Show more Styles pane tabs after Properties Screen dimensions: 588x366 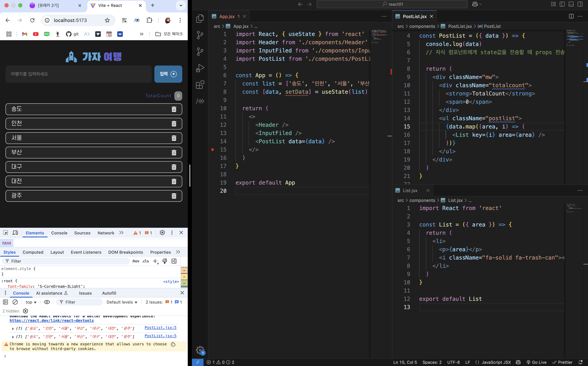coord(178,252)
